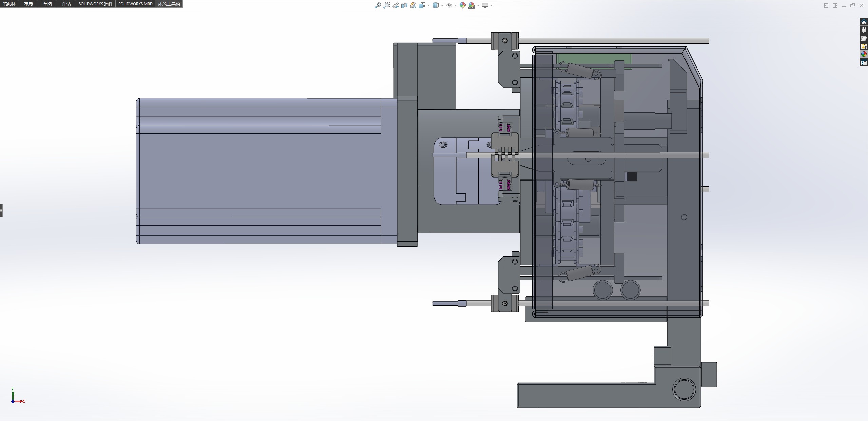Click the 草图 tab
The image size is (868, 421).
[x=47, y=4]
